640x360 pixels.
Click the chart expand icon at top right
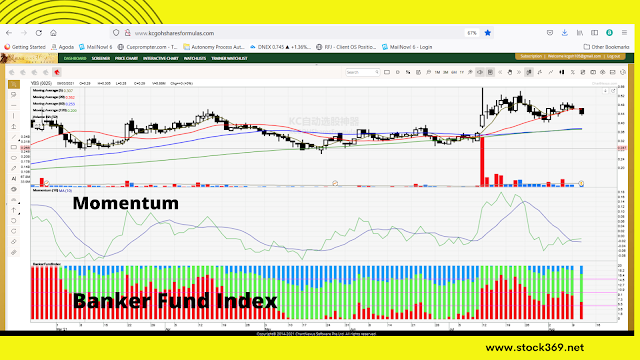click(x=613, y=91)
